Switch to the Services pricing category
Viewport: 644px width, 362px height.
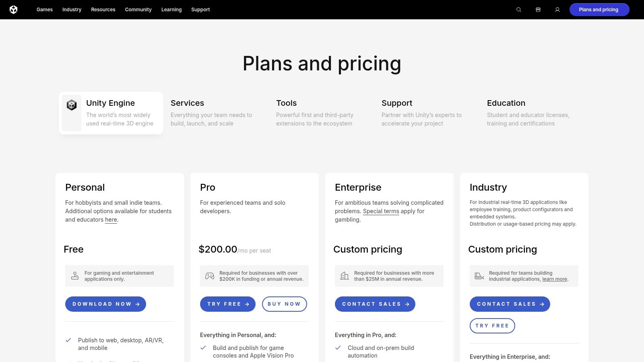pos(211,113)
